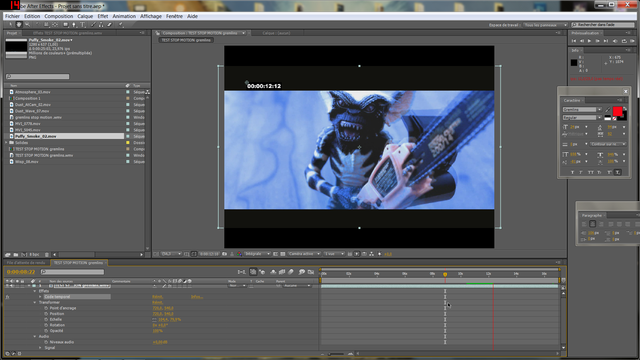The width and height of the screenshot is (640, 360).
Task: Jump to the first frame in the preview controls
Action: [x=574, y=41]
